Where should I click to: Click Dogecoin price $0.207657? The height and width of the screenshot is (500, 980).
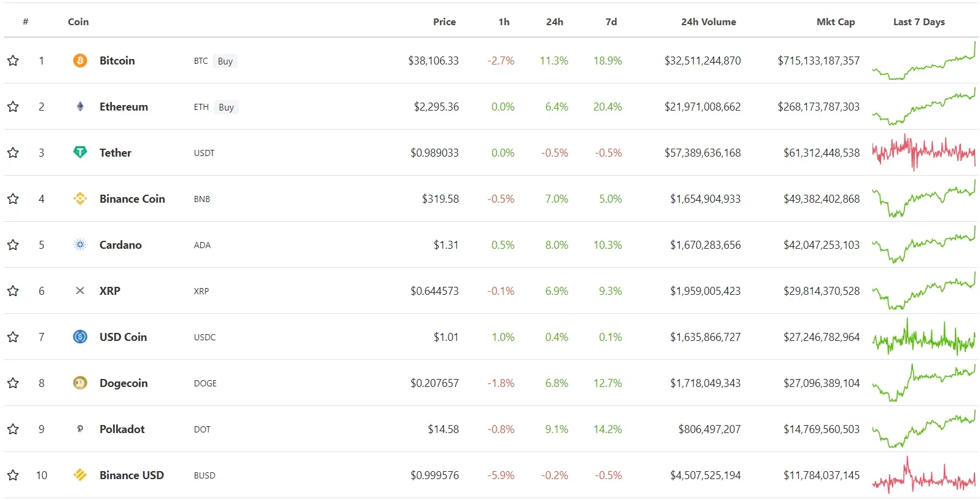(x=434, y=383)
